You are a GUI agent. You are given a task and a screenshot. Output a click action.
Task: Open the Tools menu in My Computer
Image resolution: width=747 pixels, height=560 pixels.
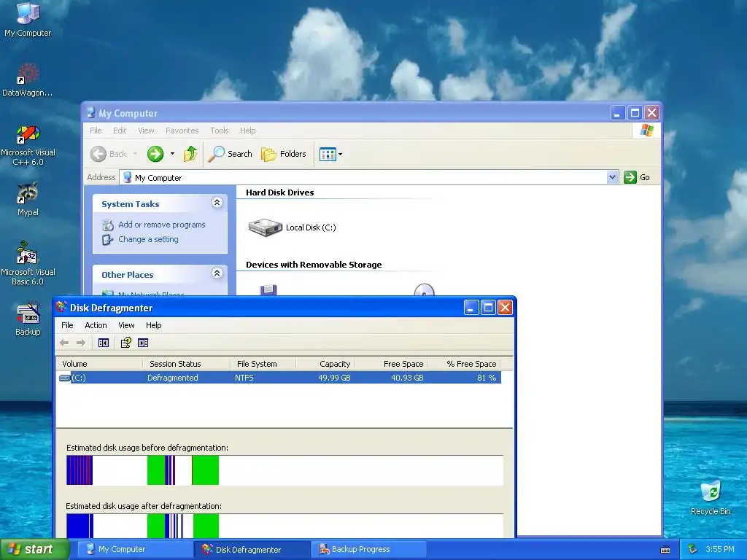point(220,131)
